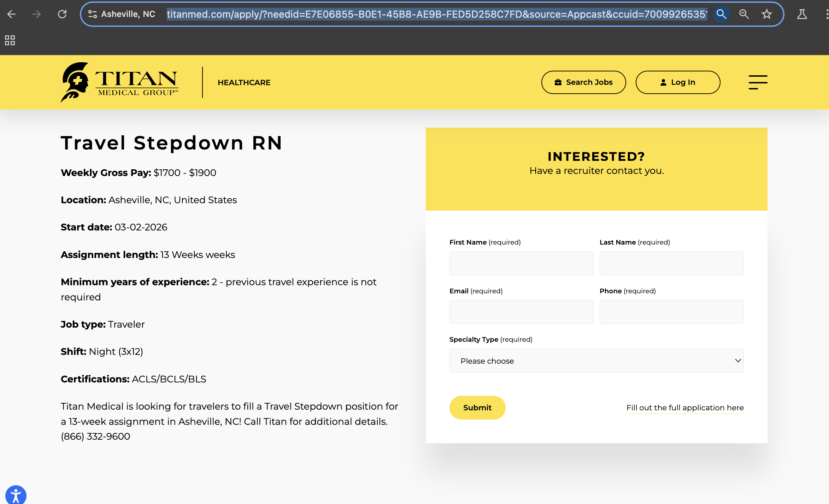Click the URL in the address bar
The image size is (829, 504).
(x=436, y=14)
